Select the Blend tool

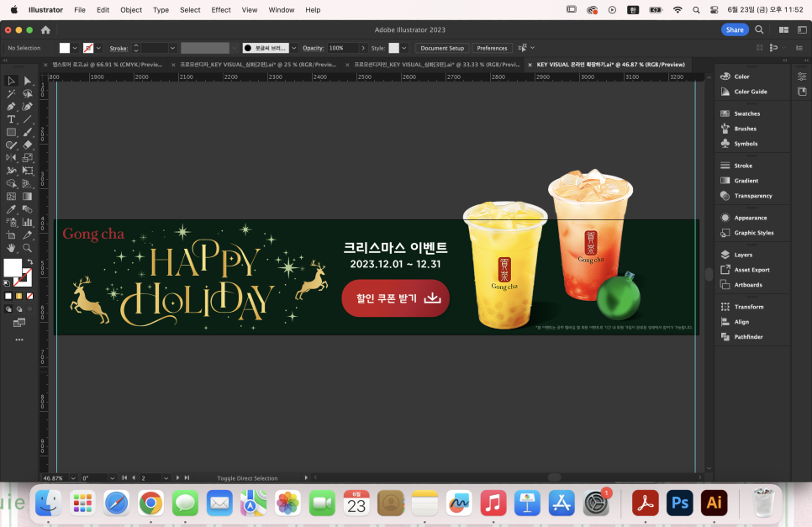point(28,209)
